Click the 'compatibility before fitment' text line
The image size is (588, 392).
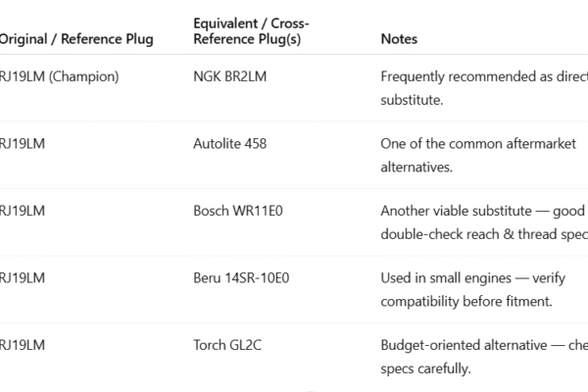[466, 301]
